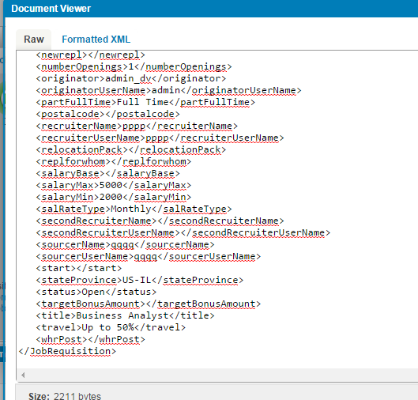
Task: Click the replforwhom line
Action: point(113,162)
